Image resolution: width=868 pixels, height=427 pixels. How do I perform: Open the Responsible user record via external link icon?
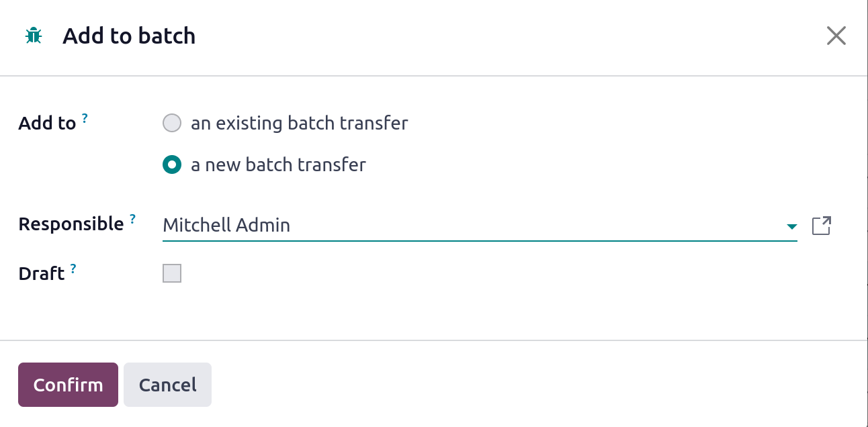pos(822,226)
